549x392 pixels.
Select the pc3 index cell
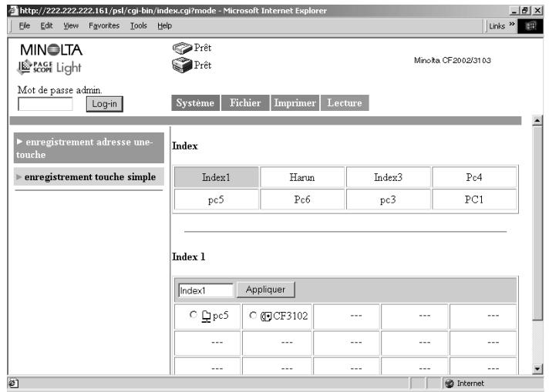pyautogui.click(x=389, y=199)
